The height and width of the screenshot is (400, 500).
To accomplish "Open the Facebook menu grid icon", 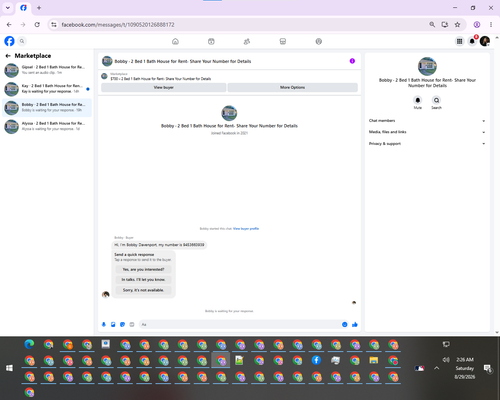I will [x=459, y=41].
